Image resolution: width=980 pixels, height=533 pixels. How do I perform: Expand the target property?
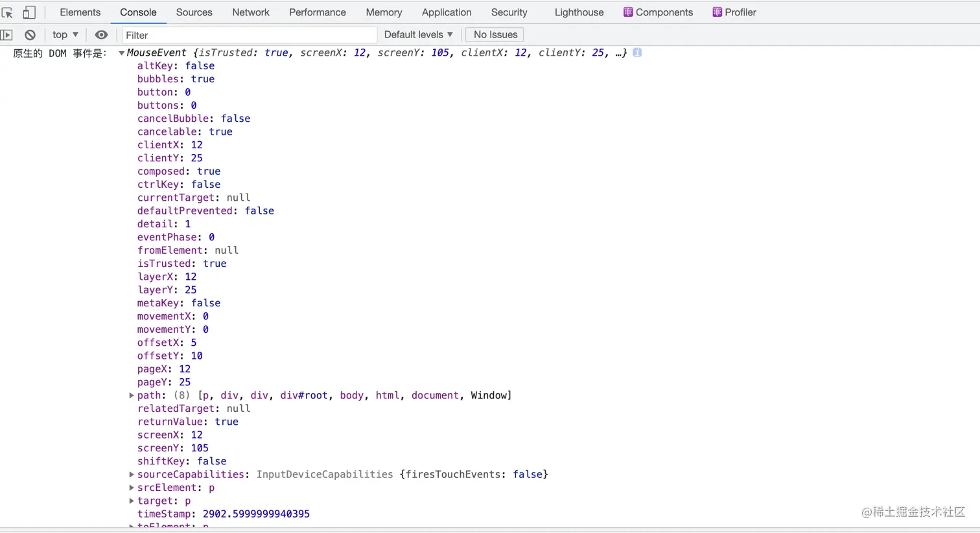point(132,501)
